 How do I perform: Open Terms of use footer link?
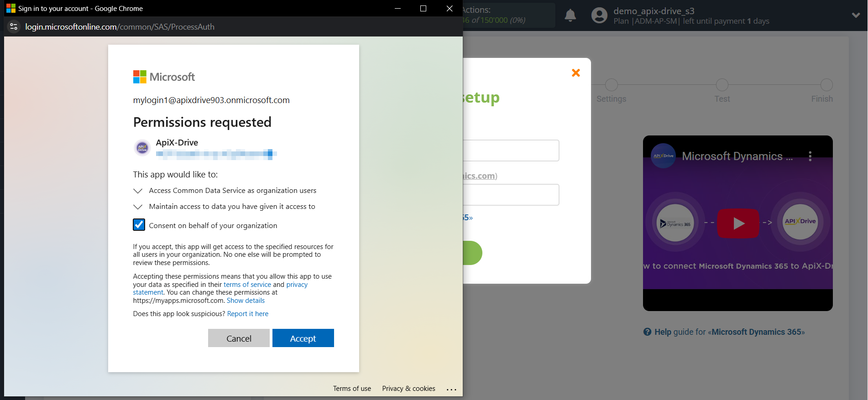pos(352,389)
